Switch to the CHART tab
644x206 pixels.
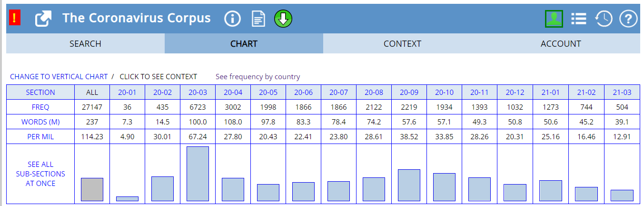coord(244,43)
